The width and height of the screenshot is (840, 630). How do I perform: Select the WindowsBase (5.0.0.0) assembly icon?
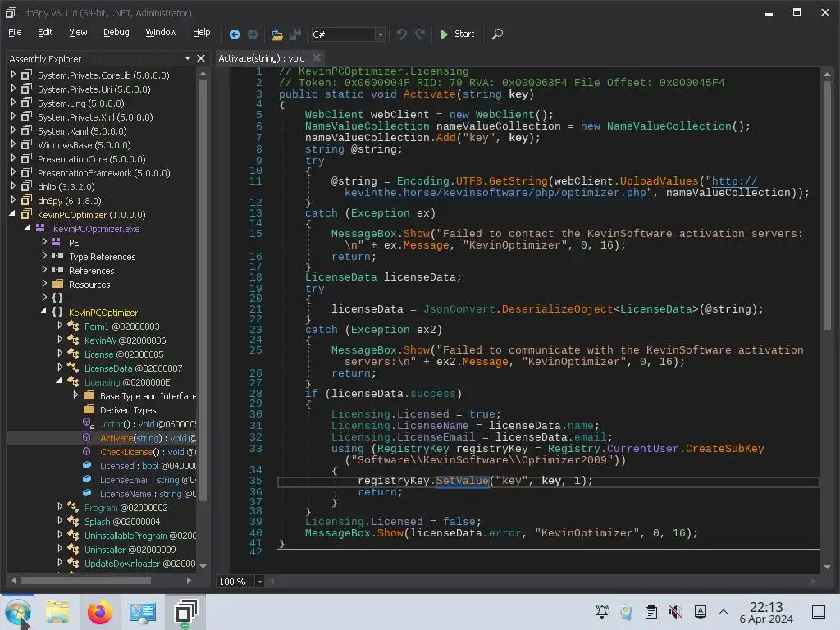pyautogui.click(x=26, y=144)
